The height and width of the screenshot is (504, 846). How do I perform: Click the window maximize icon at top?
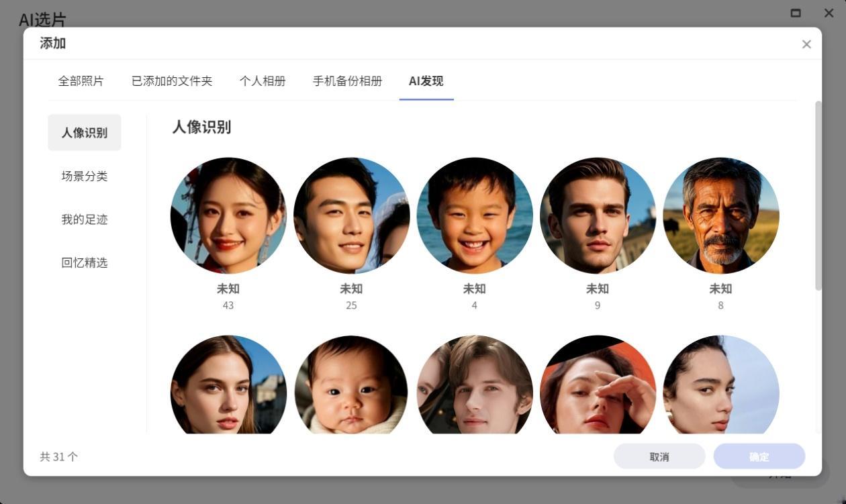(x=796, y=13)
